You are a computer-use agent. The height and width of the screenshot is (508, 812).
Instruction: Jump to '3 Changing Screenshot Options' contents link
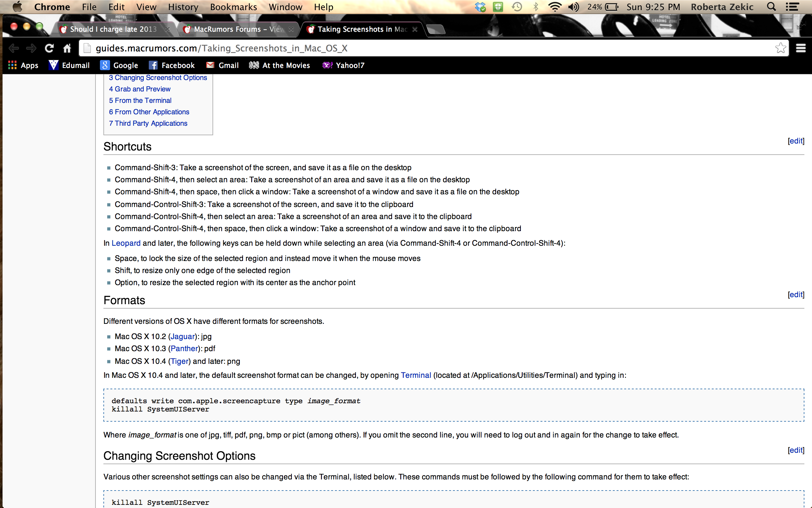pyautogui.click(x=158, y=77)
